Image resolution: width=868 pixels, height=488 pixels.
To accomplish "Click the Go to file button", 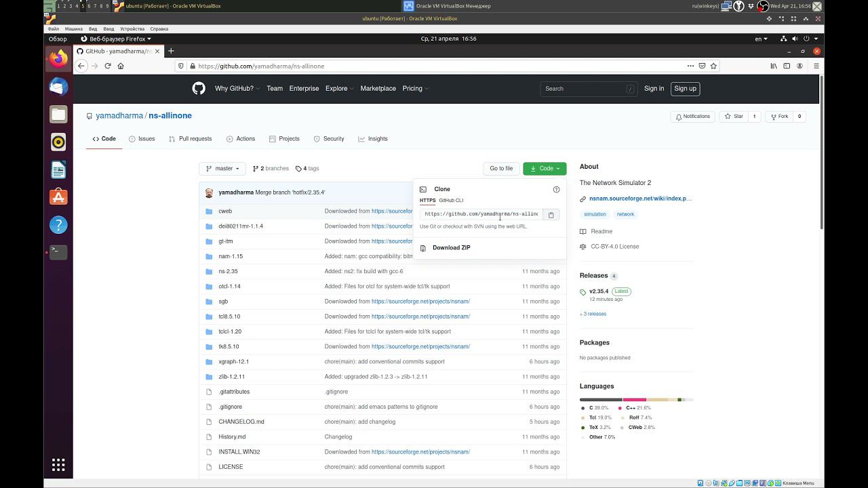I will 501,168.
